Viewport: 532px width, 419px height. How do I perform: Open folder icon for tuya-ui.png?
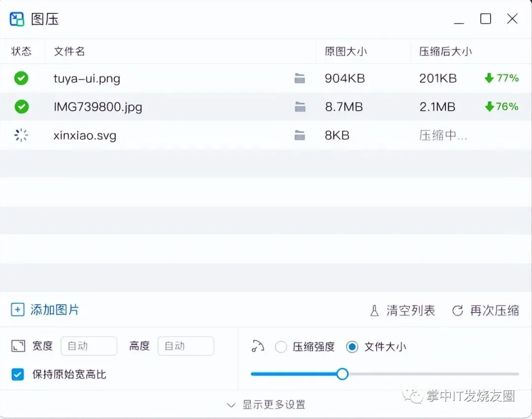(299, 78)
